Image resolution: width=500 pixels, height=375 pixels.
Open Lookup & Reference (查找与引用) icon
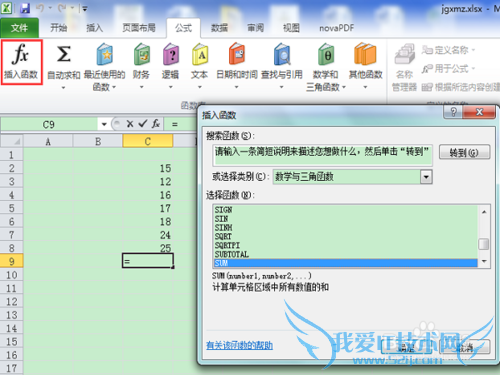pyautogui.click(x=282, y=54)
